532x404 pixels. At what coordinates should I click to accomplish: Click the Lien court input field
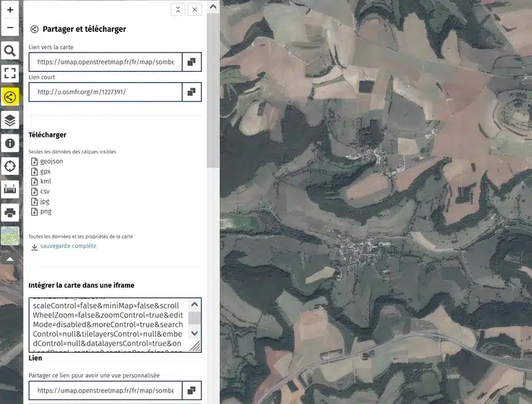coord(106,92)
